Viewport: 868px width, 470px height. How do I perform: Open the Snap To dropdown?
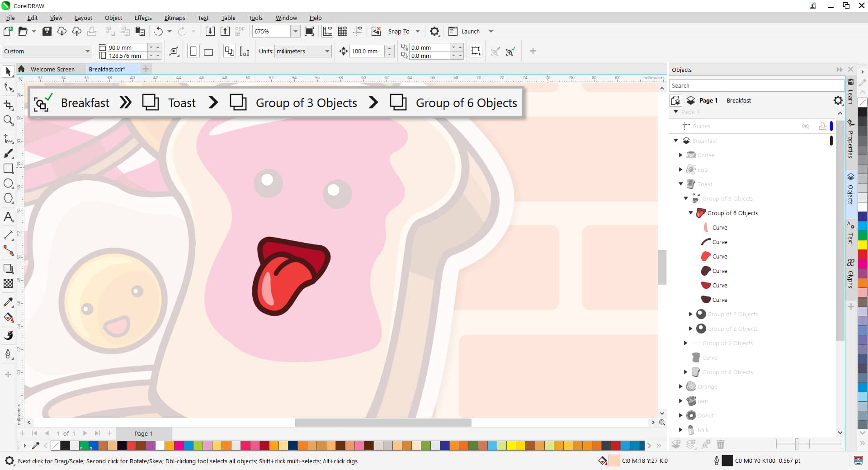tap(418, 31)
